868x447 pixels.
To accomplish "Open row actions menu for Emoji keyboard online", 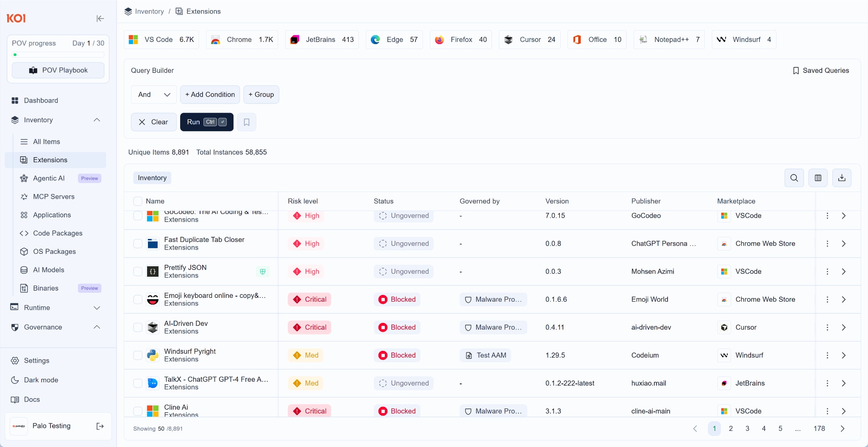I will coord(827,300).
